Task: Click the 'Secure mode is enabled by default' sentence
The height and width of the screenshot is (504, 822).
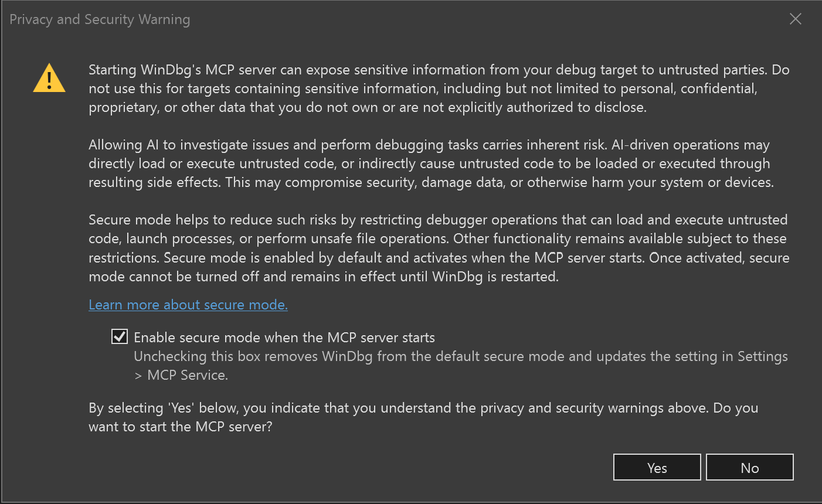Action: point(404,258)
